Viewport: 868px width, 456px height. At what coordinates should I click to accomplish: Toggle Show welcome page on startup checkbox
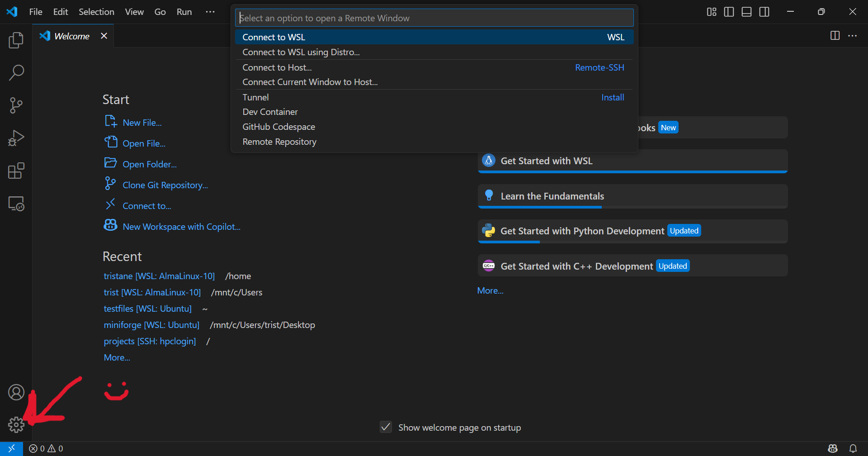pos(386,427)
